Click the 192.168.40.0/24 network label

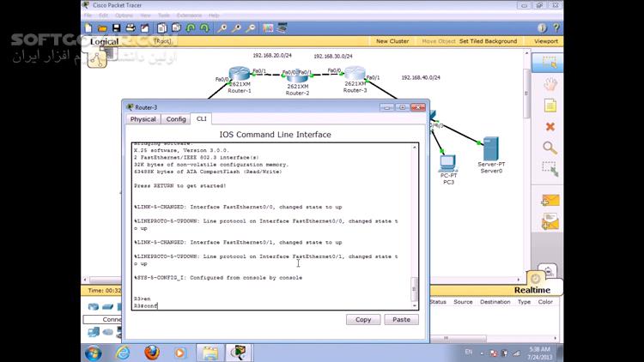pyautogui.click(x=421, y=77)
